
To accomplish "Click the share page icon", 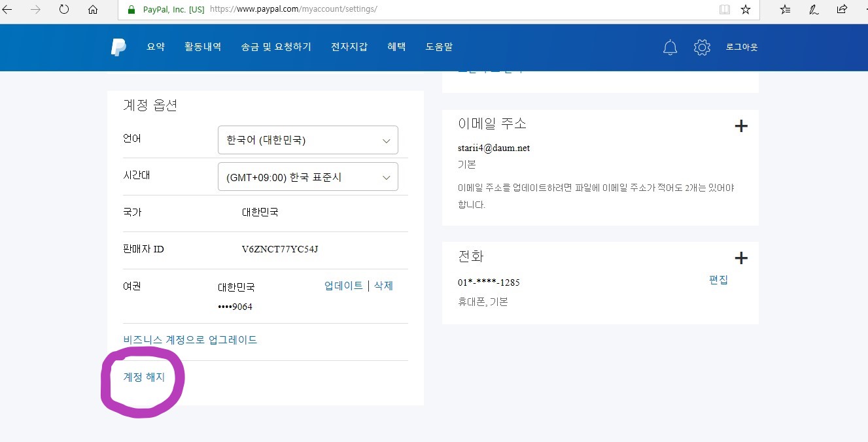I will [842, 9].
